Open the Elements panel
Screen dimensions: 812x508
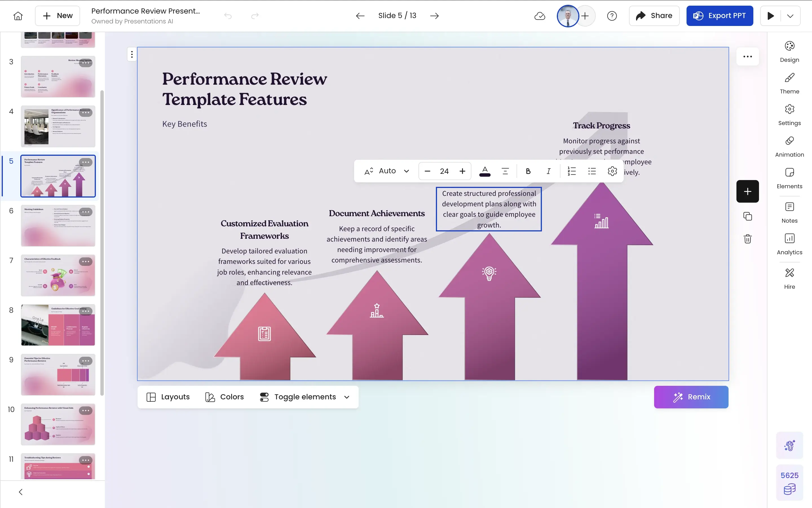click(789, 178)
